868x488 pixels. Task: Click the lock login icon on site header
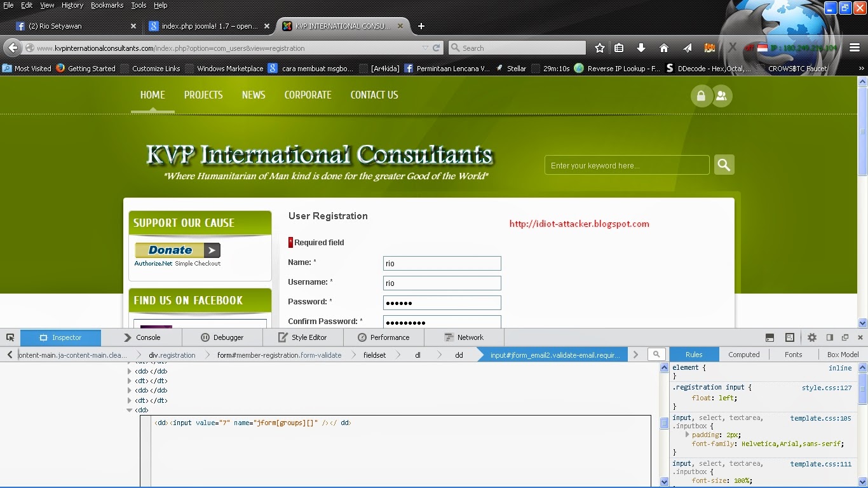(701, 96)
